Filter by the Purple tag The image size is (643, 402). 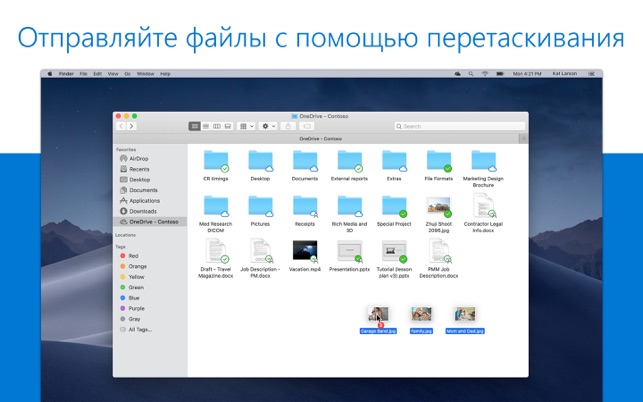[x=132, y=308]
